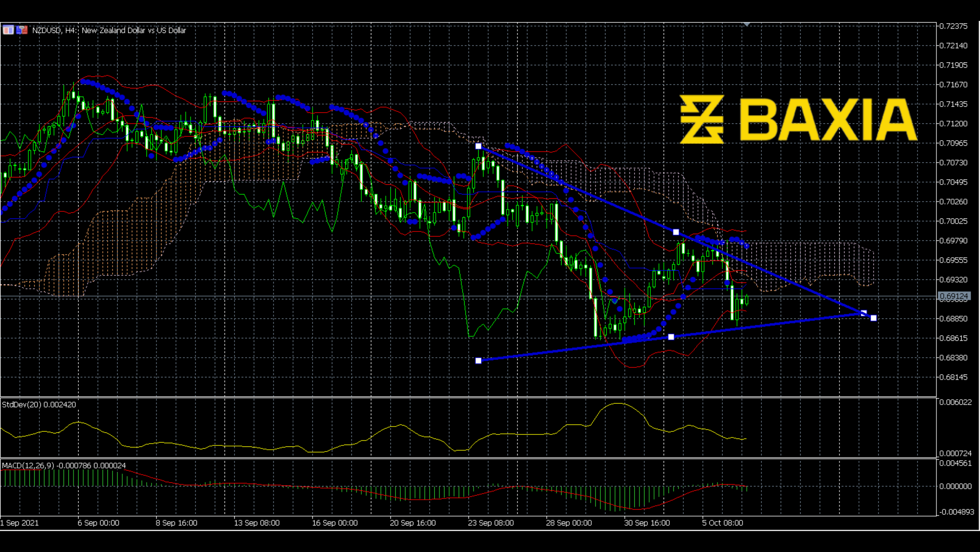Select the lower trendline's starting anchor point
The height and width of the screenshot is (552, 980).
(x=478, y=360)
